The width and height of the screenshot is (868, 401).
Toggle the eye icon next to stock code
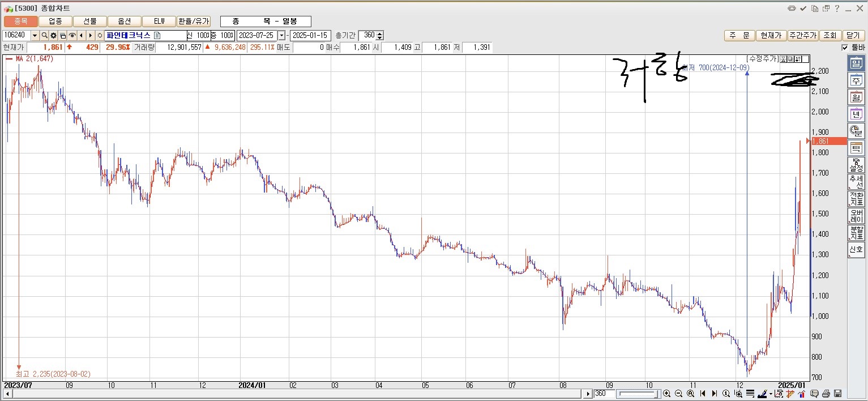72,36
